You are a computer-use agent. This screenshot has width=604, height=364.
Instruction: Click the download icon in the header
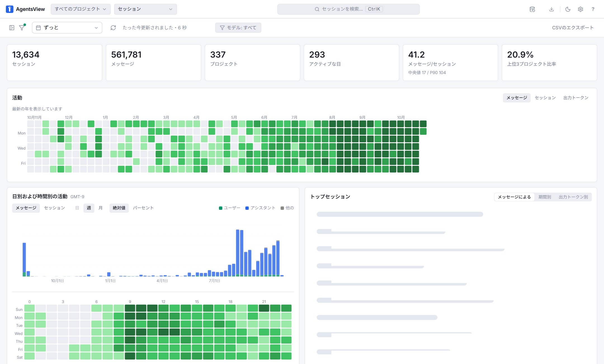(x=551, y=9)
